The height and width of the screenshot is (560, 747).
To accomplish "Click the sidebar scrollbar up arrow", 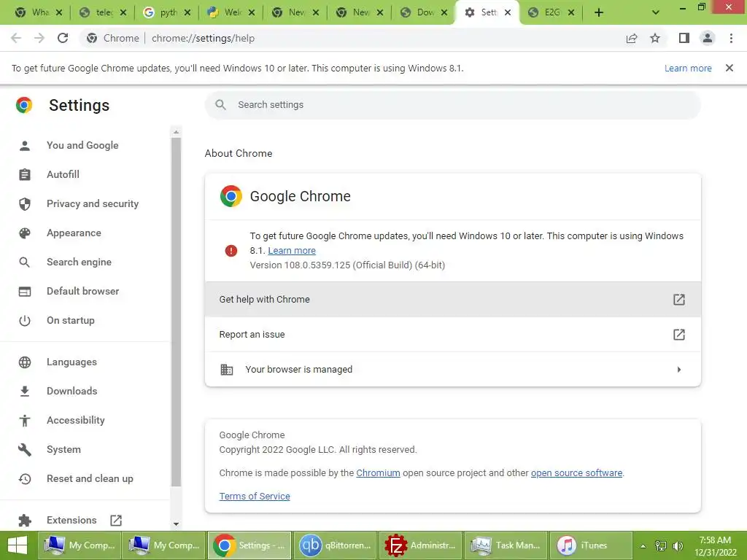I will click(x=176, y=132).
